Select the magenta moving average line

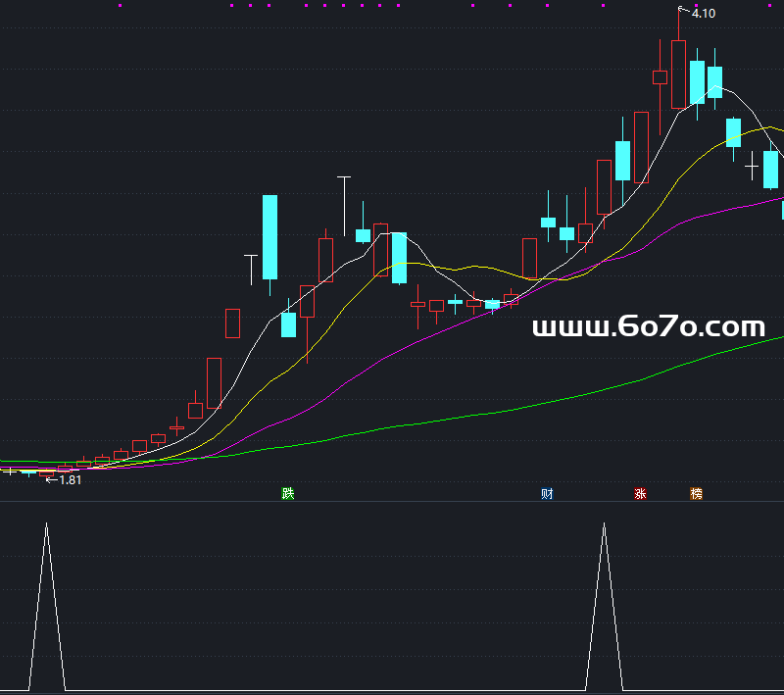point(392,350)
